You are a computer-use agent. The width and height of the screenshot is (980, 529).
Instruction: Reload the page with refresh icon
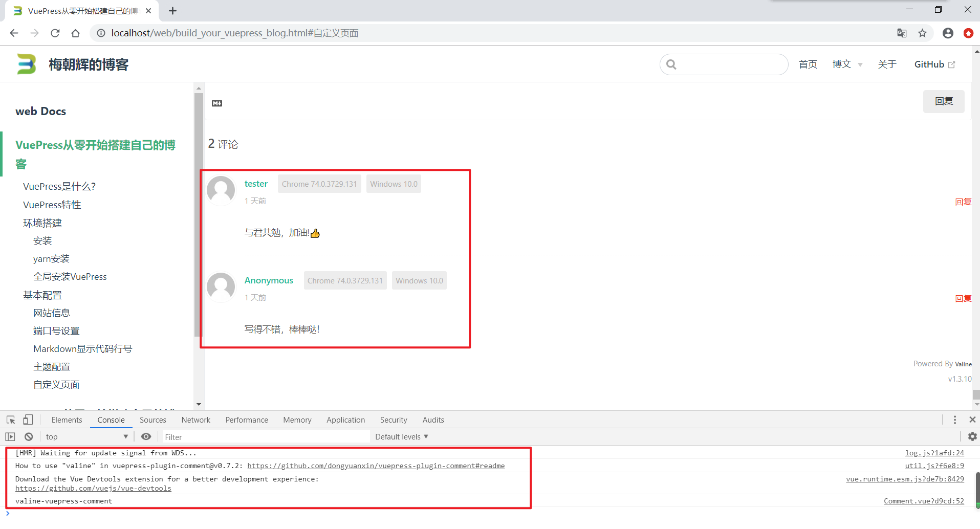(x=55, y=33)
